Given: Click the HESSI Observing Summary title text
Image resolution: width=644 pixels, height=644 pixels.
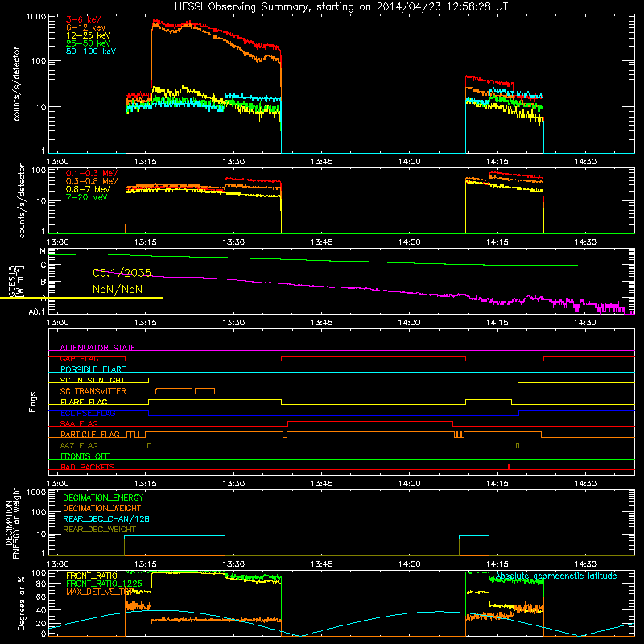Looking at the screenshot, I should (x=341, y=6).
